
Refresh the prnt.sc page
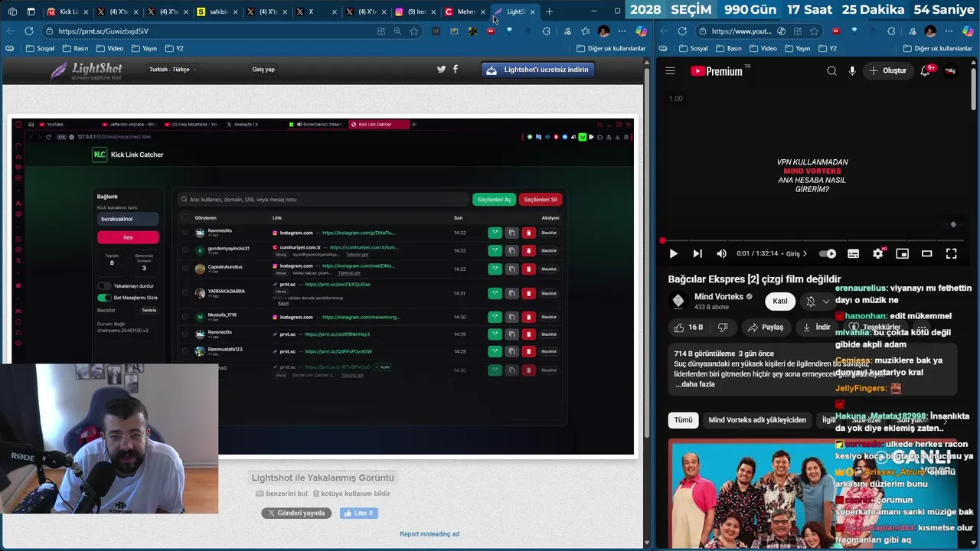click(x=29, y=31)
